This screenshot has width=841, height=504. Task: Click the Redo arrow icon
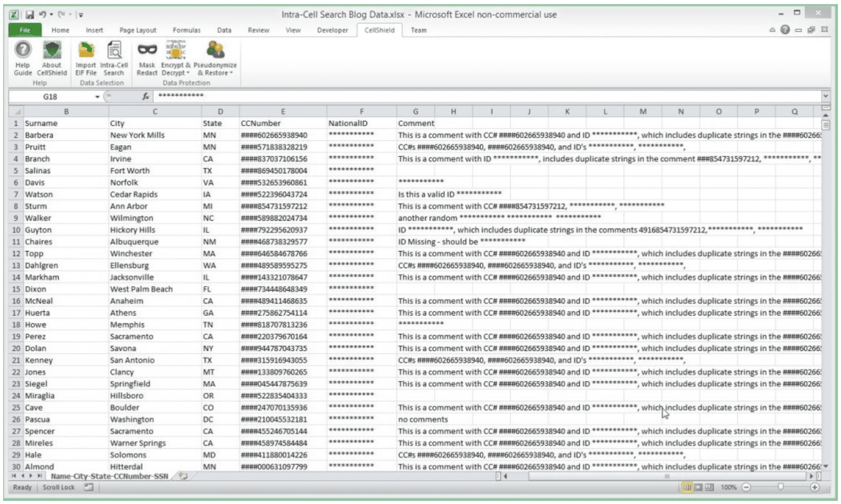pyautogui.click(x=61, y=15)
